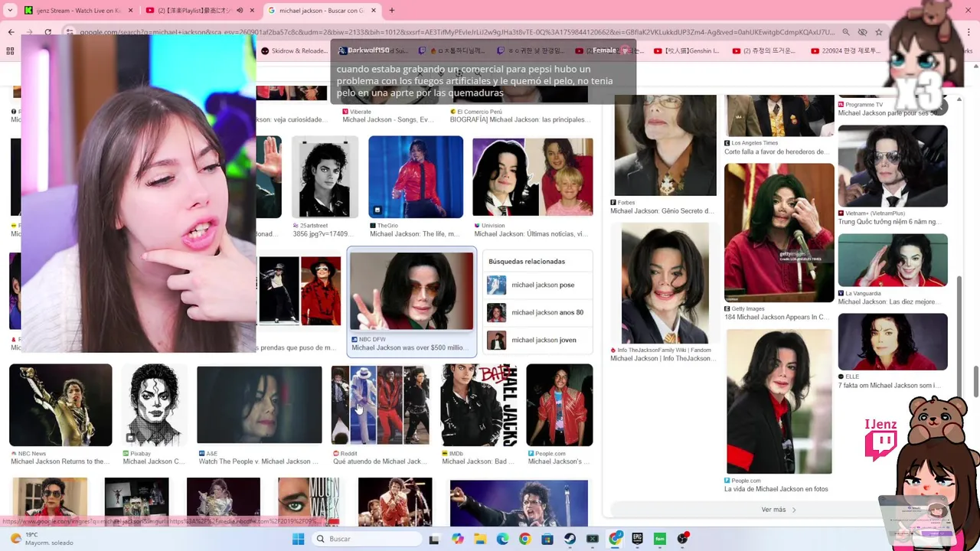Select related search michael jackson anos 80
This screenshot has width=980, height=551.
(539, 312)
